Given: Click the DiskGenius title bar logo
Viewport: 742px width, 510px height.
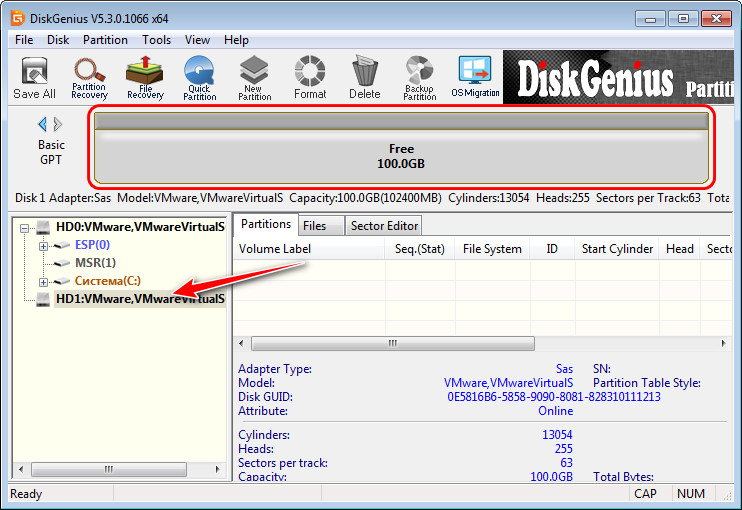Looking at the screenshot, I should 18,18.
